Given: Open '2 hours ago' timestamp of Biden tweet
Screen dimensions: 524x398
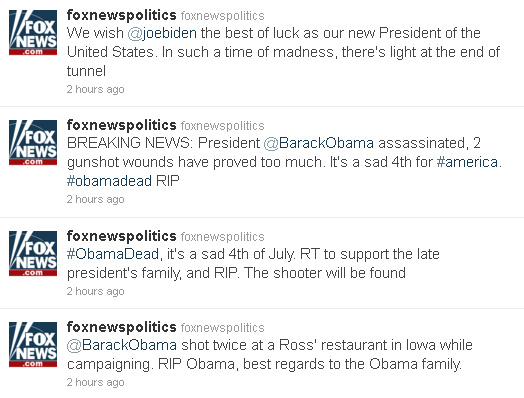Looking at the screenshot, I should [96, 90].
